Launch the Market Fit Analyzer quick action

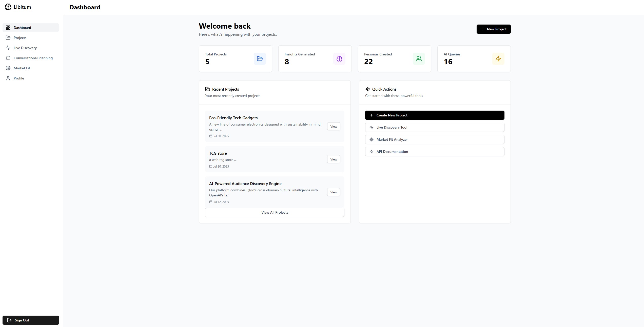pos(435,139)
